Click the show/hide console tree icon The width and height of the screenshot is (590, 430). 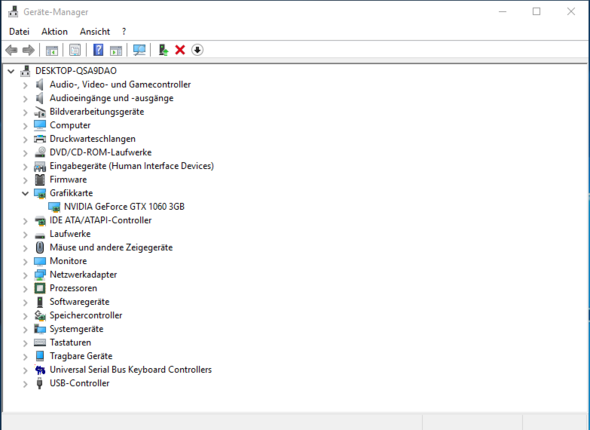click(x=52, y=50)
